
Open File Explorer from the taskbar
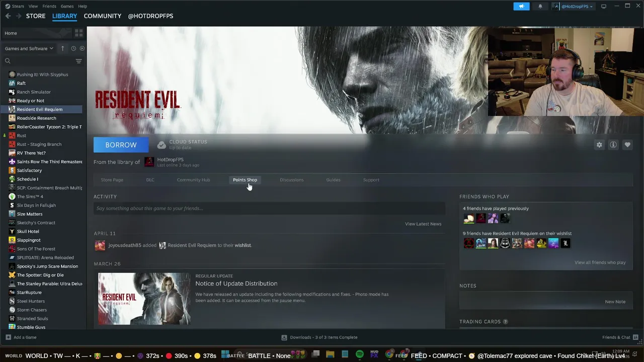tap(330, 354)
